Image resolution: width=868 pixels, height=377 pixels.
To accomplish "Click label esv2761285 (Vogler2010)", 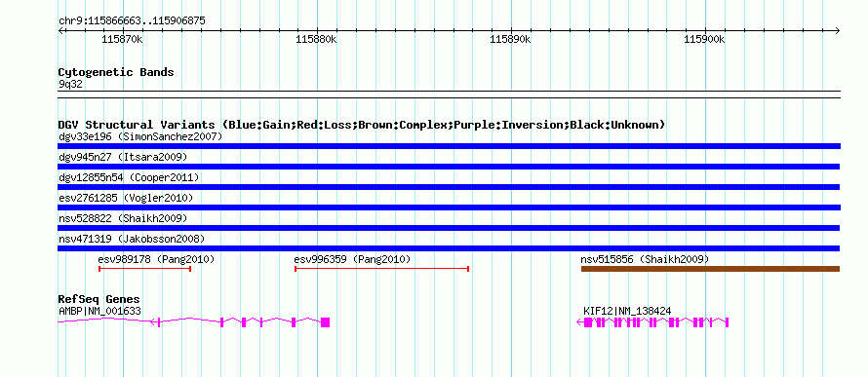I will [126, 198].
